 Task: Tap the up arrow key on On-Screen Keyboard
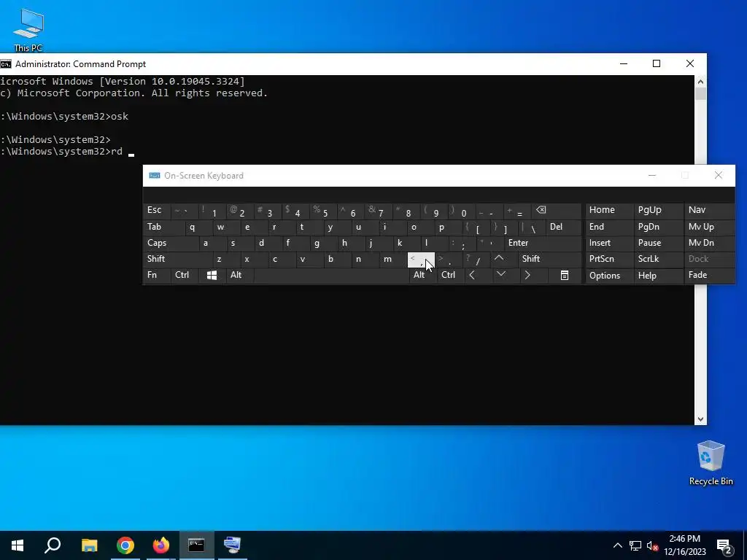click(499, 259)
